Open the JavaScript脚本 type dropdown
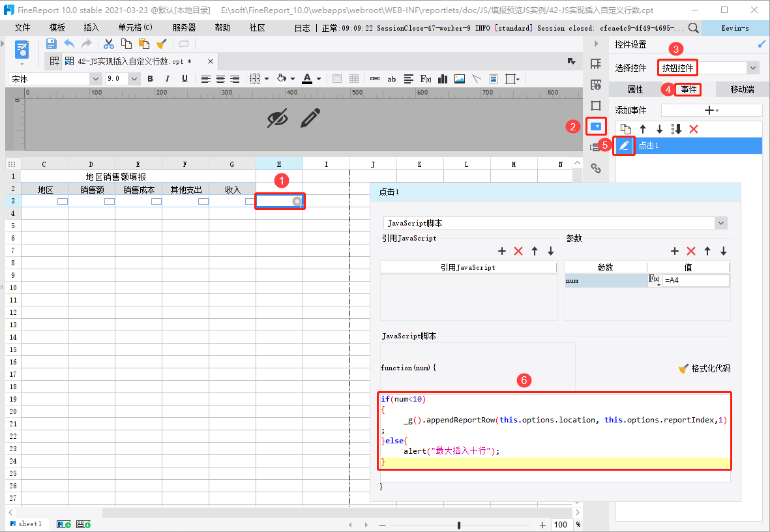 pos(720,223)
